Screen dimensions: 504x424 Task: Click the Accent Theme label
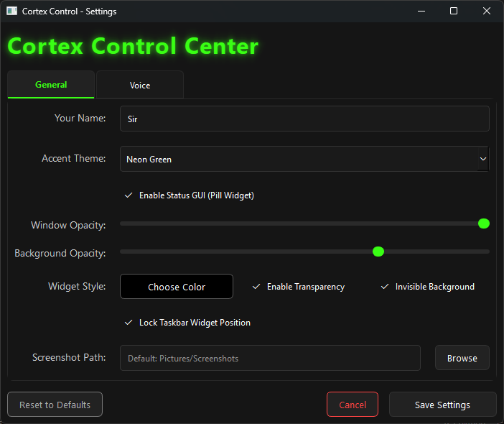74,158
